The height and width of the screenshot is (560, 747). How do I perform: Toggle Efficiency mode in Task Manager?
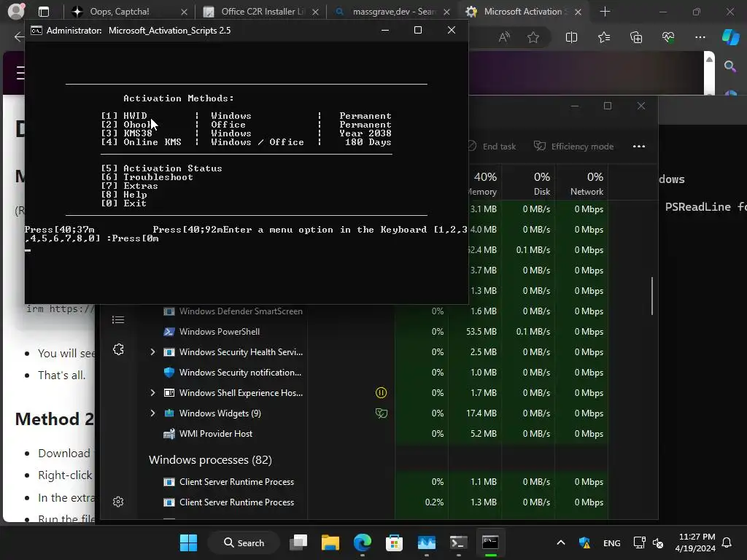[x=573, y=146]
